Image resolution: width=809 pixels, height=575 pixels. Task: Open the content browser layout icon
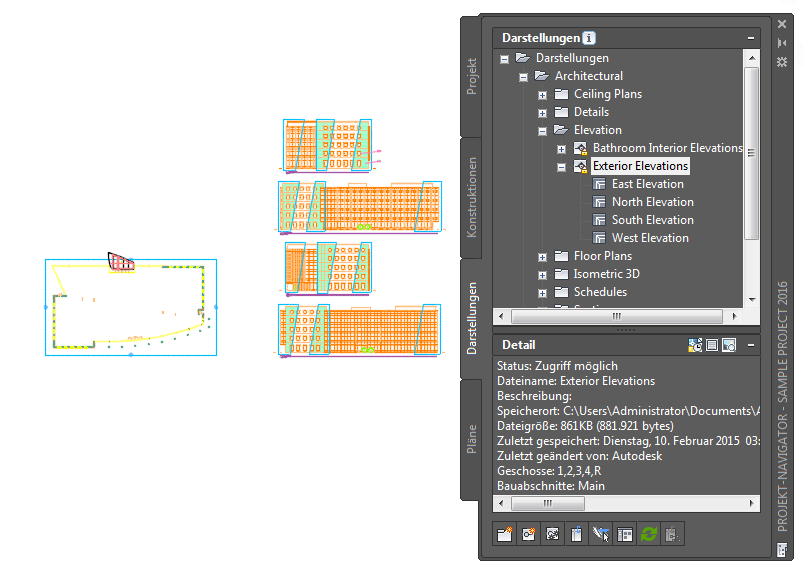(x=625, y=534)
